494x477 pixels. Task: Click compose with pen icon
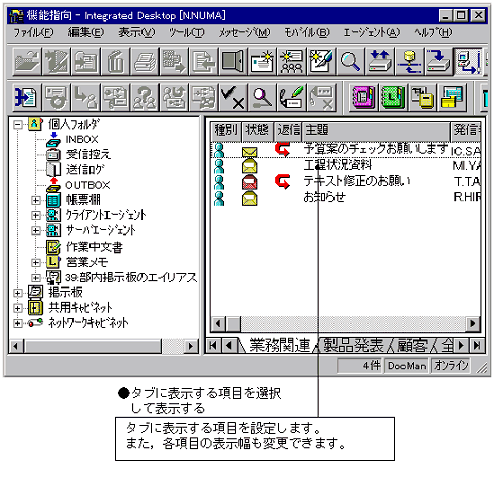pos(321,61)
